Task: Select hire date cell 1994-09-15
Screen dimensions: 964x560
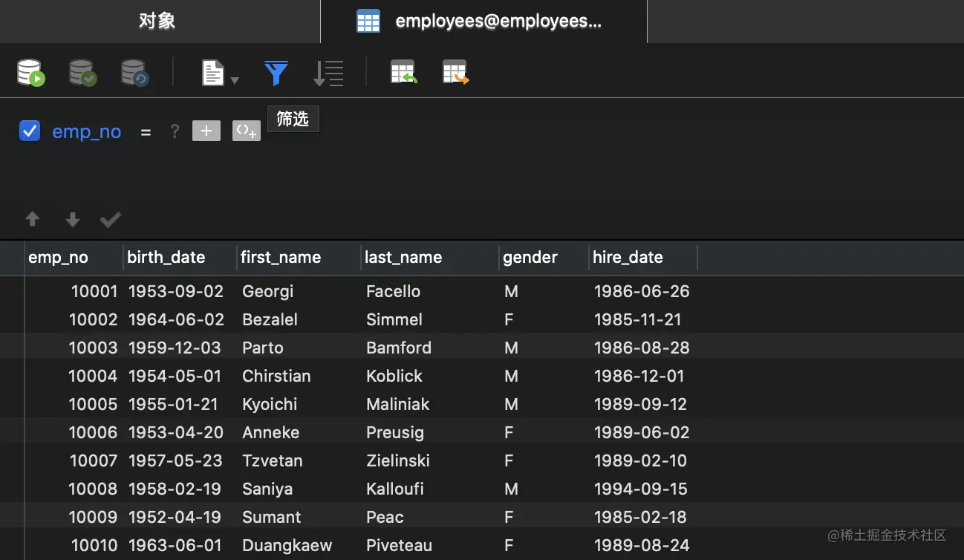Action: pos(641,489)
